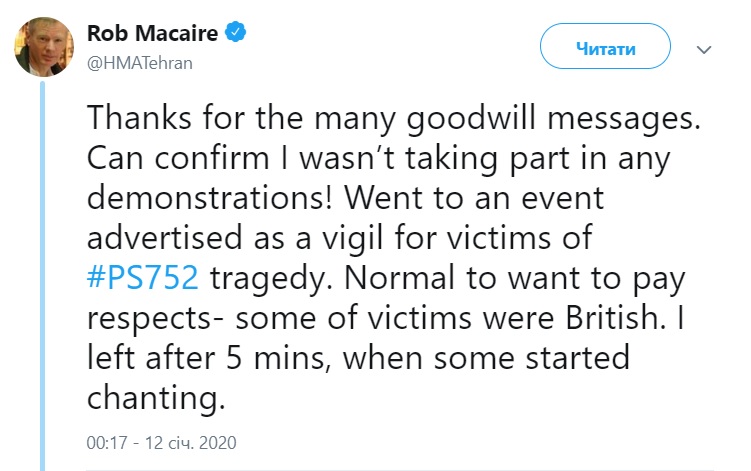Click the word "chanting." ending the tweet

coord(153,399)
